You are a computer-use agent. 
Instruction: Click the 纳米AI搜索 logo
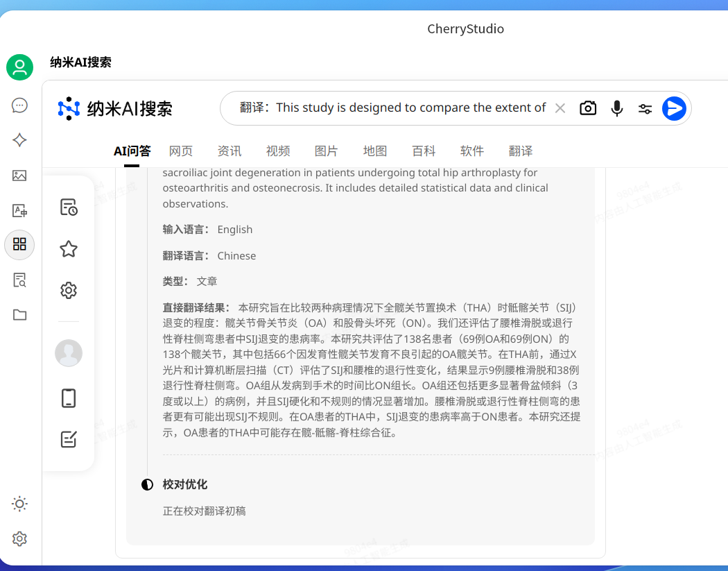114,108
